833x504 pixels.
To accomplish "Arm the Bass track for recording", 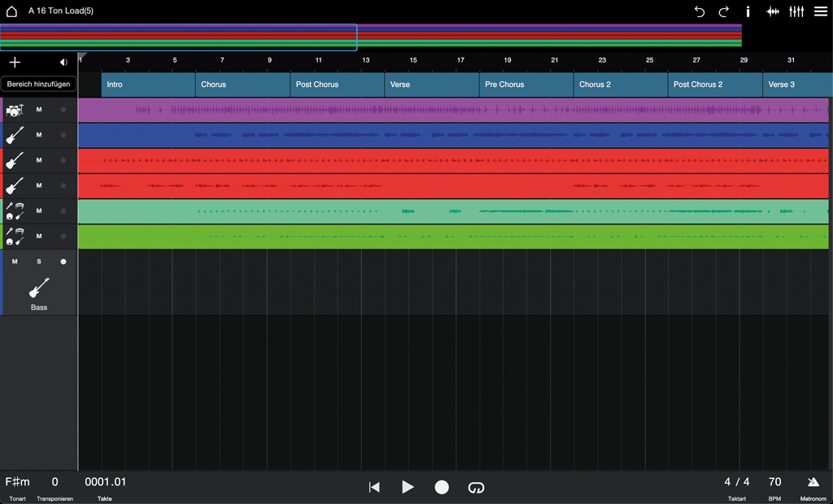I will (63, 262).
